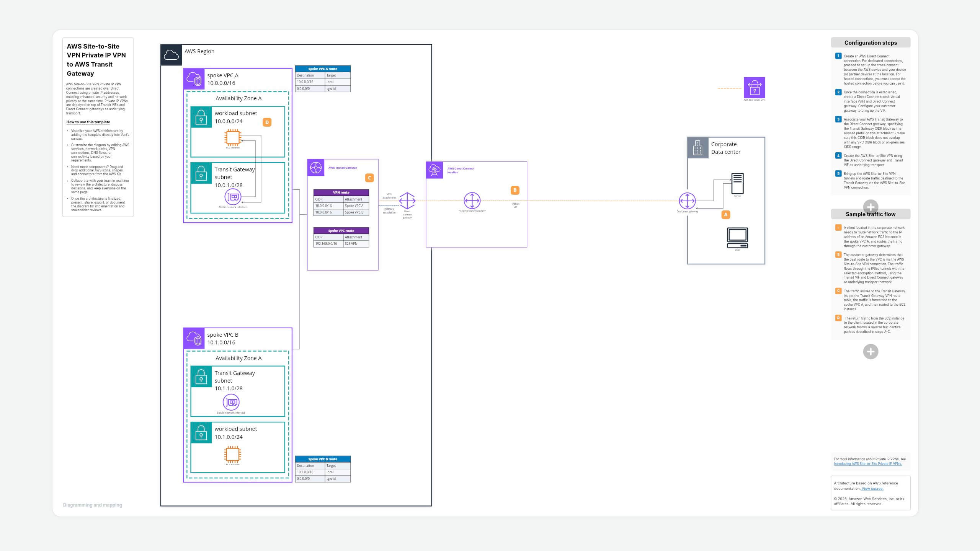Click tgw-id cell in Spoke VPC A route
Viewport: 980px width, 551px height.
pos(338,89)
